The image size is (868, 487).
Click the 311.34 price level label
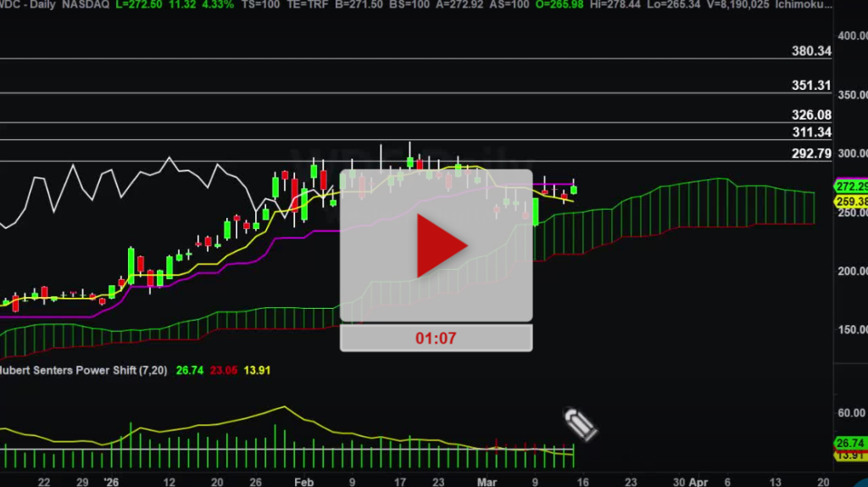(x=811, y=132)
